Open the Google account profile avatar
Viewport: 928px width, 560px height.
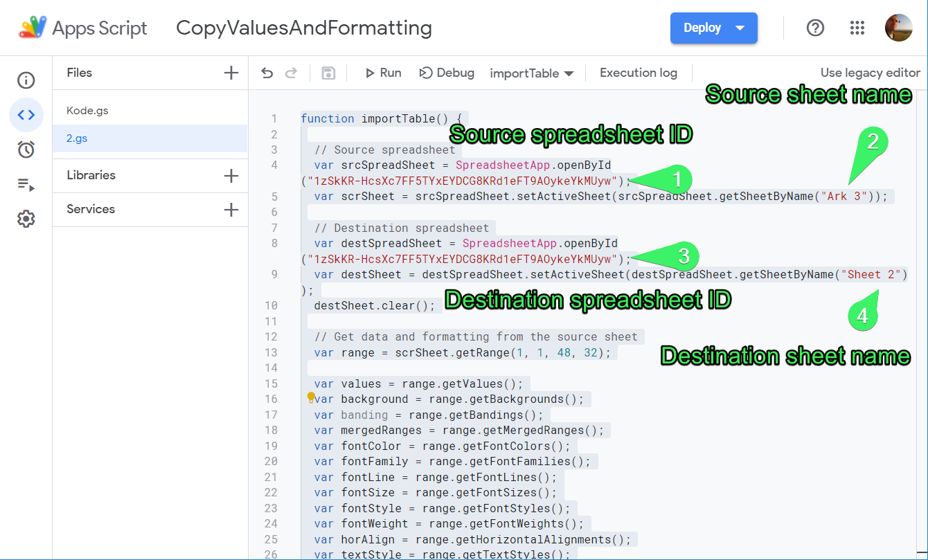click(x=898, y=28)
